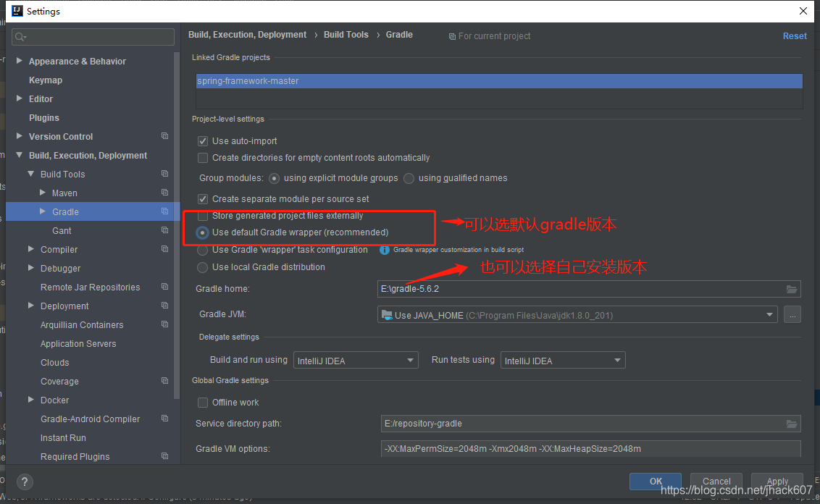Open Run tests using dropdown
Image resolution: width=820 pixels, height=504 pixels.
563,360
